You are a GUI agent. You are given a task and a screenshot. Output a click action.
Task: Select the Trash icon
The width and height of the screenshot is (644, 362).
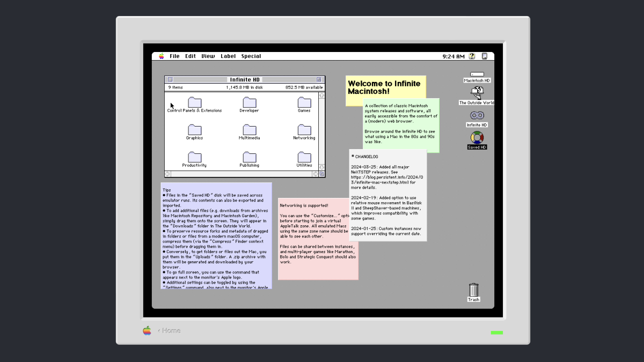point(473,293)
